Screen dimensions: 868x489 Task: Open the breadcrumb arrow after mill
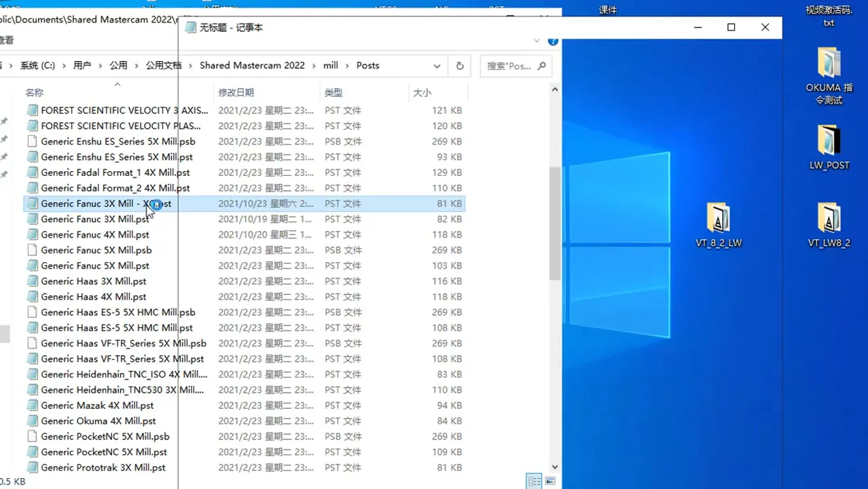[x=346, y=65]
